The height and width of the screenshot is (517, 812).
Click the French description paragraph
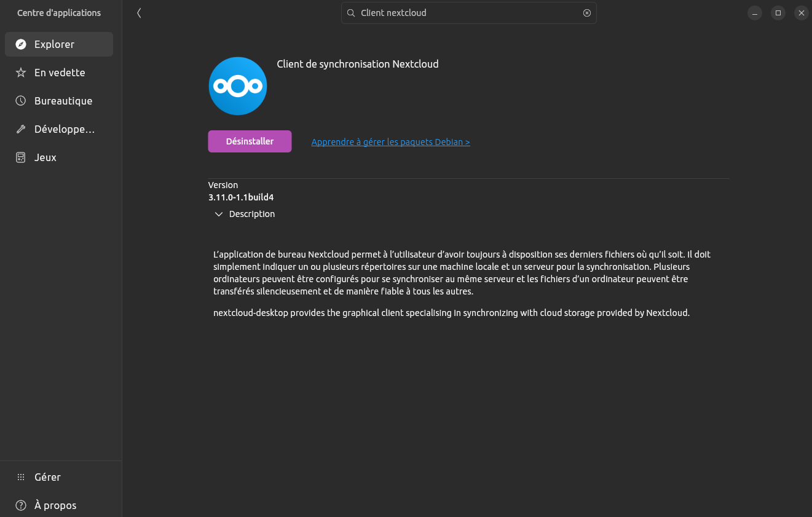coord(462,273)
